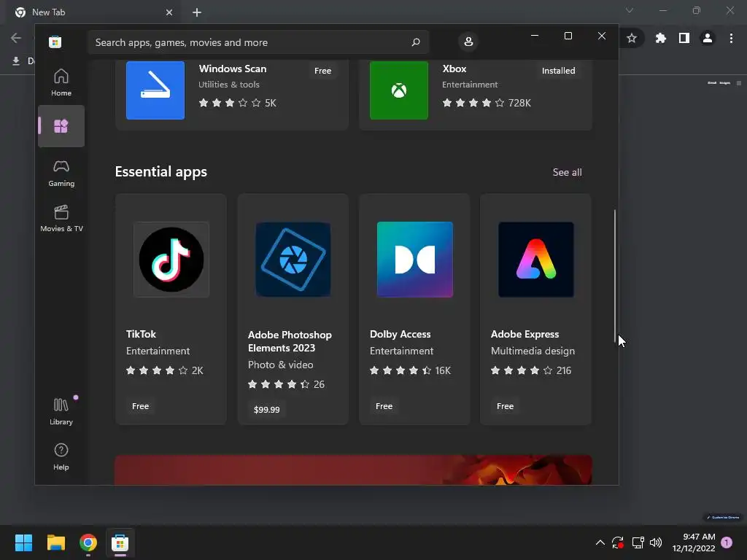
Task: Click the Adobe Photoshop Elements 2023 title
Action: 290,341
